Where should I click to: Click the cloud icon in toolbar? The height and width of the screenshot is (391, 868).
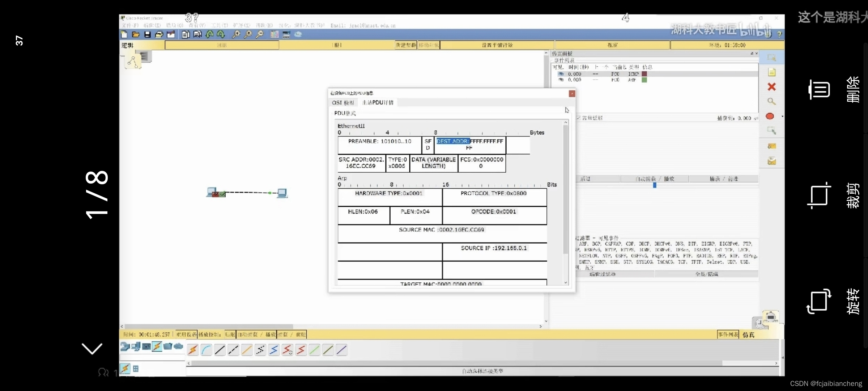pyautogui.click(x=298, y=34)
